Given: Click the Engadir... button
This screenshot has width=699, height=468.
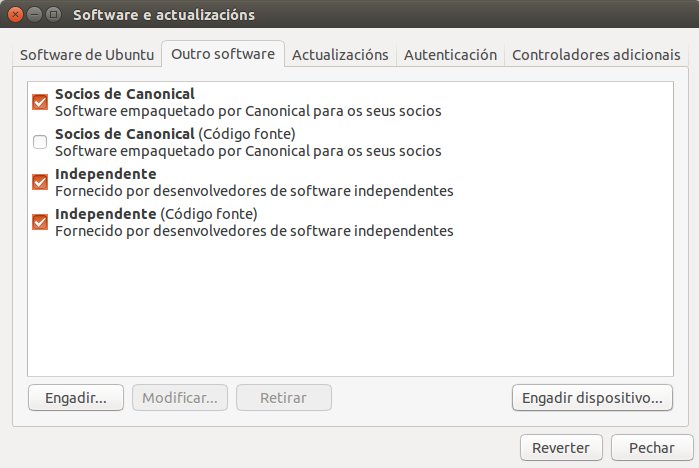Looking at the screenshot, I should (76, 398).
